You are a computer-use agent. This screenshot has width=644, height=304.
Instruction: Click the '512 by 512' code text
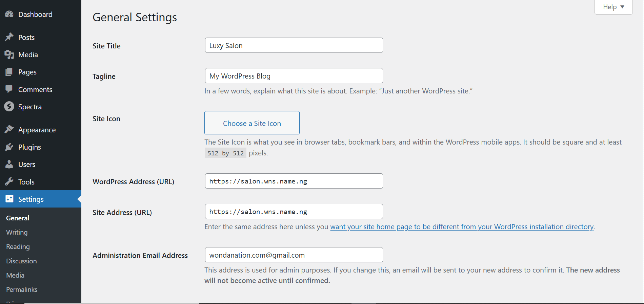[x=226, y=153]
